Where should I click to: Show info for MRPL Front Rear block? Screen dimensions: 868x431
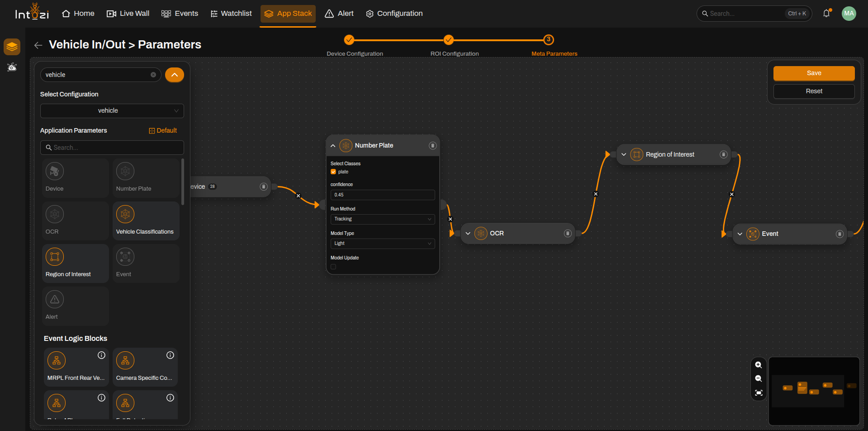(101, 355)
